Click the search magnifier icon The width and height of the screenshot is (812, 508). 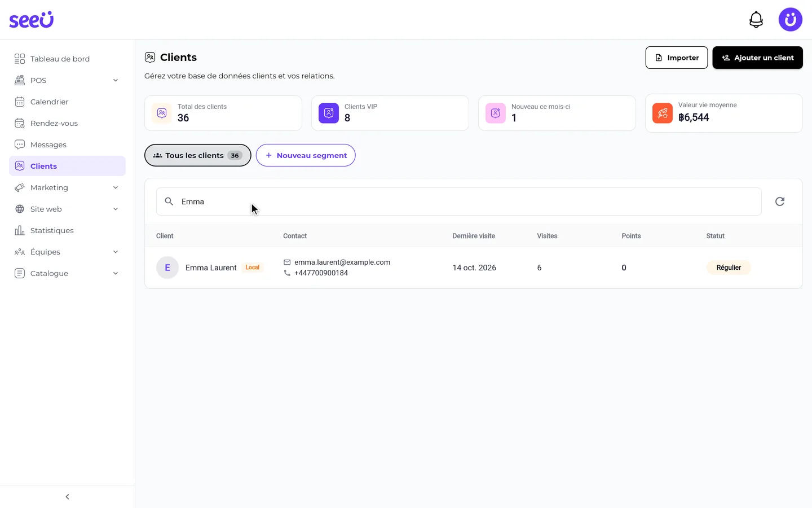[x=169, y=202]
